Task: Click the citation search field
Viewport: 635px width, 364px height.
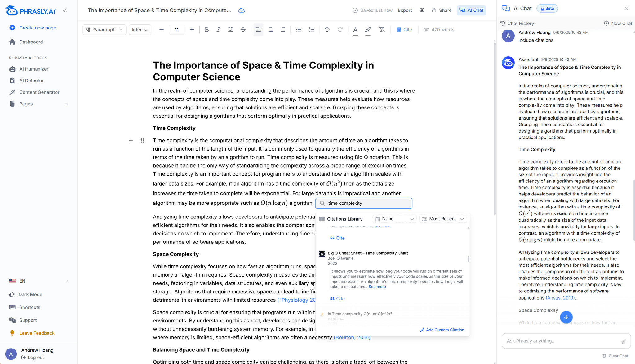Action: click(364, 204)
